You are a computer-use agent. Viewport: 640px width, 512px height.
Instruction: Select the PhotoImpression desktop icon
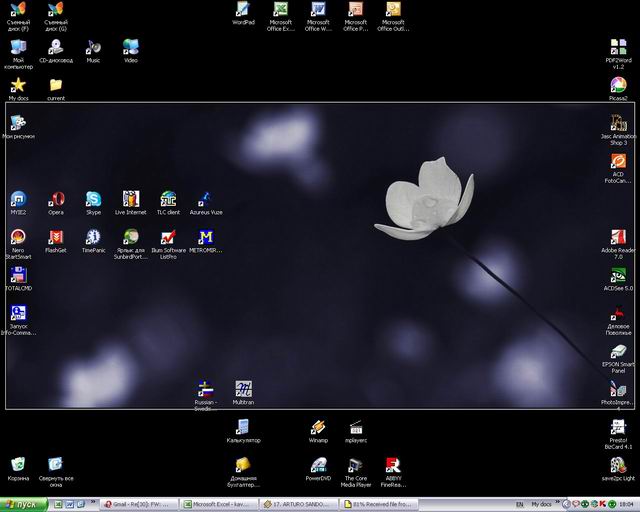coord(618,395)
